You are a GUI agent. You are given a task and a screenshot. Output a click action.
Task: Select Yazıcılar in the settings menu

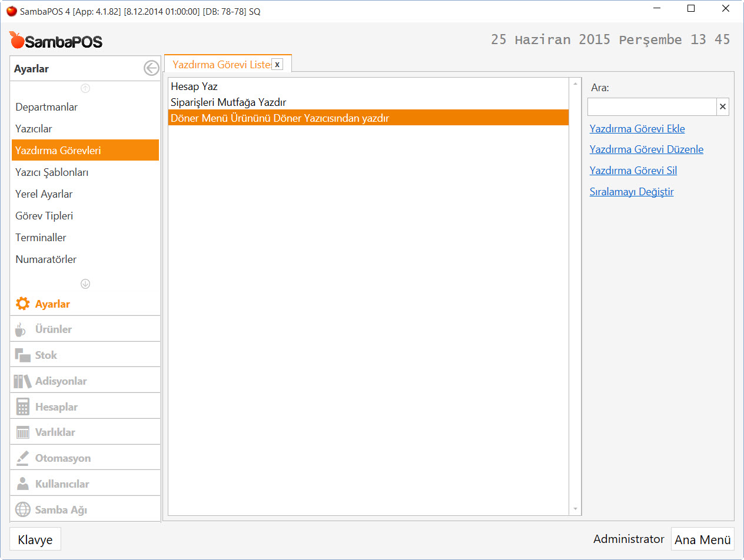coord(38,129)
